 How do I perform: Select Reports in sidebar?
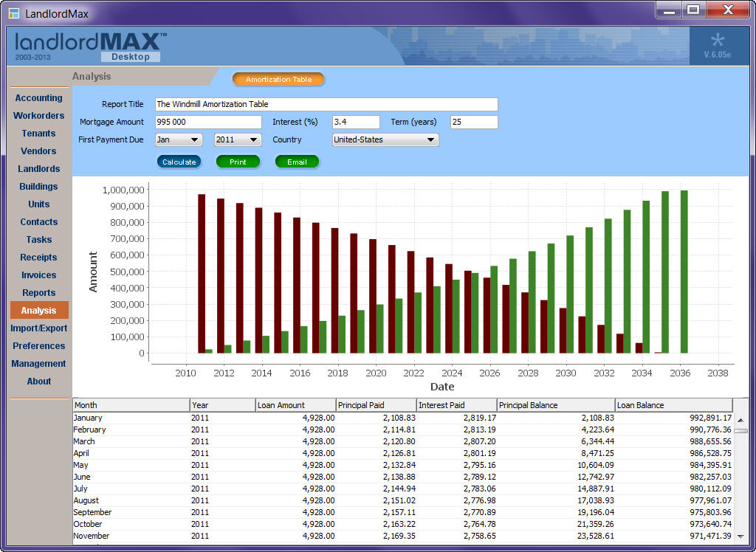pyautogui.click(x=38, y=293)
